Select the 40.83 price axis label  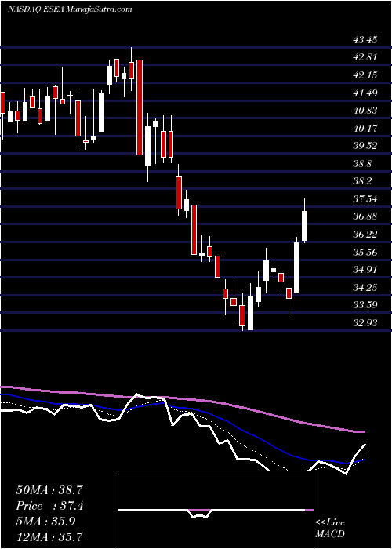pos(365,111)
